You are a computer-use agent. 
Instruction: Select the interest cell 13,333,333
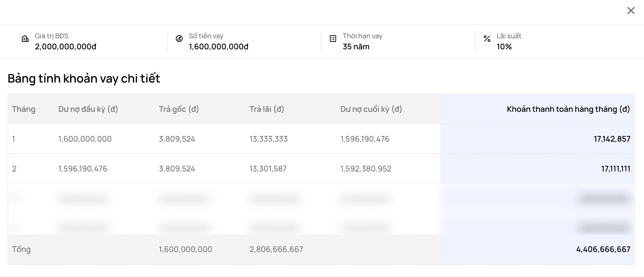coord(269,139)
